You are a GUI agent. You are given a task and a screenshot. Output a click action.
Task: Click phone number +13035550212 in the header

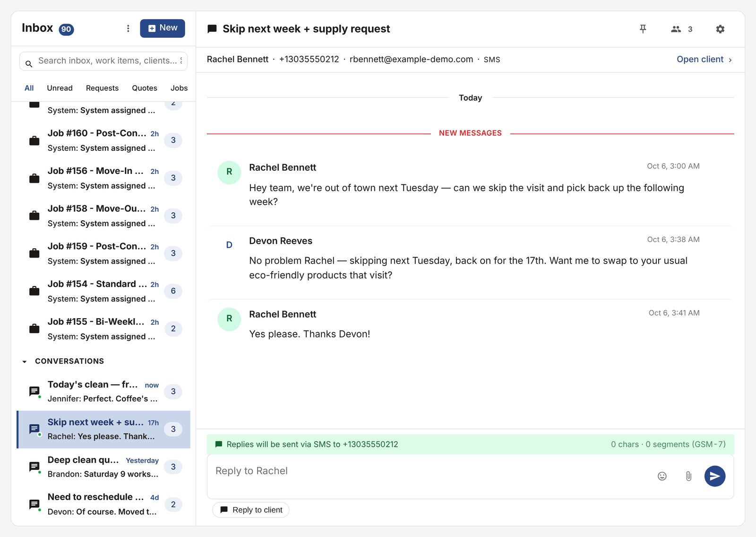pos(309,60)
